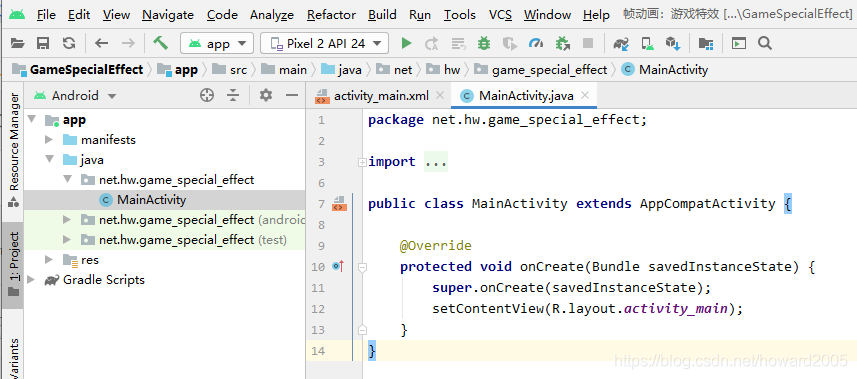
Task: Attach debugger to Android process icon
Action: pos(562,43)
